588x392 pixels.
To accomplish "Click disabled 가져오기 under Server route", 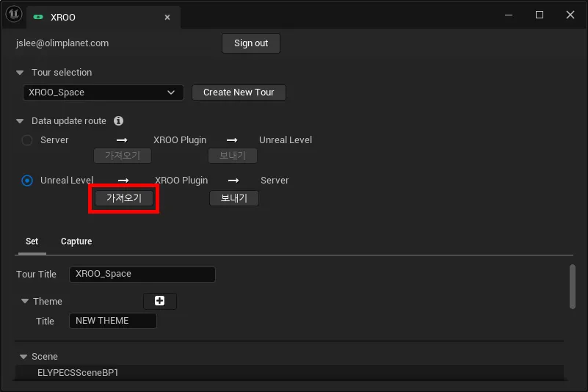I will tap(123, 156).
